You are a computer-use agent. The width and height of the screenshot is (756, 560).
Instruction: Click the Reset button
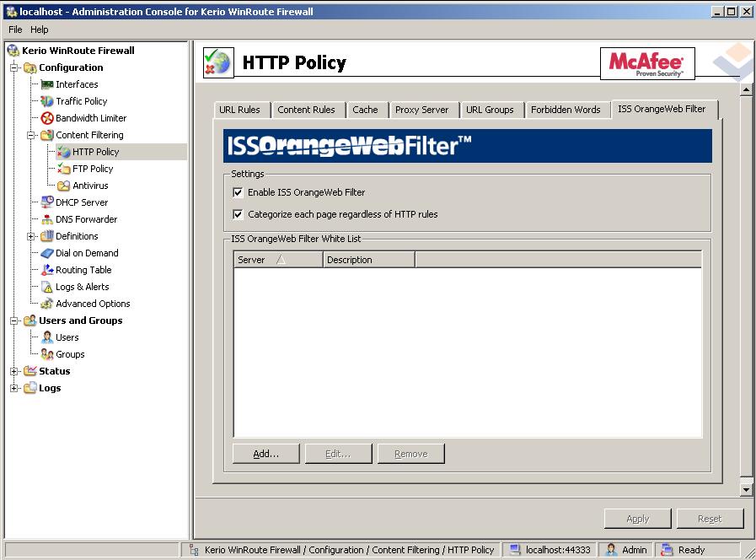point(710,519)
